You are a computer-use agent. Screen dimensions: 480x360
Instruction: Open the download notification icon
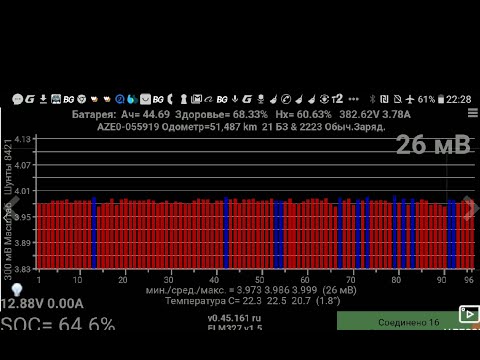(x=43, y=99)
